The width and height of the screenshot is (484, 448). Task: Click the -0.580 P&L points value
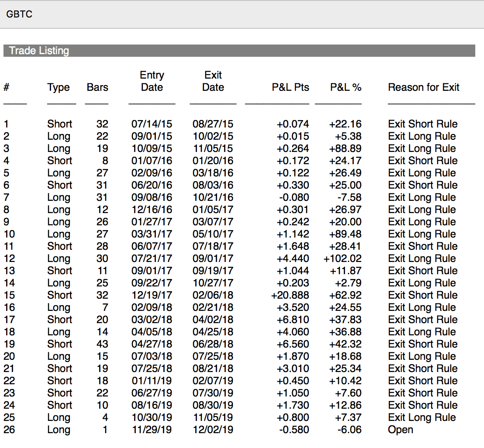point(294,430)
